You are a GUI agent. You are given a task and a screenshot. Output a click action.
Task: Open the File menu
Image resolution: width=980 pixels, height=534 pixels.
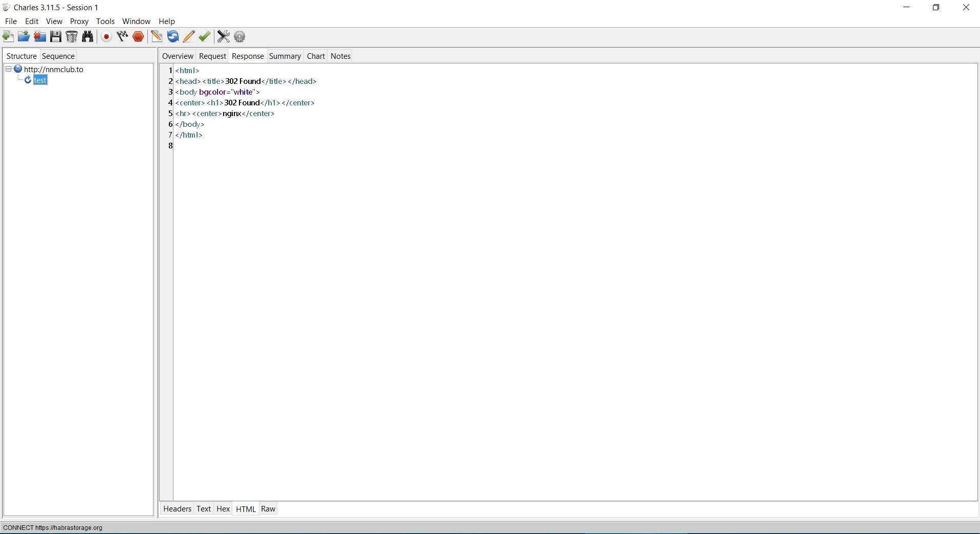click(x=11, y=21)
